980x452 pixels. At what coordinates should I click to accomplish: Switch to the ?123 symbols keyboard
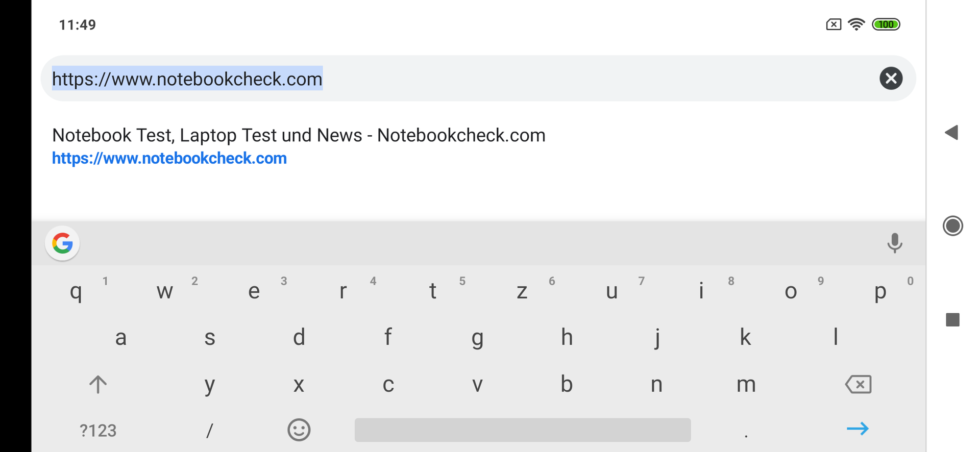(x=98, y=431)
